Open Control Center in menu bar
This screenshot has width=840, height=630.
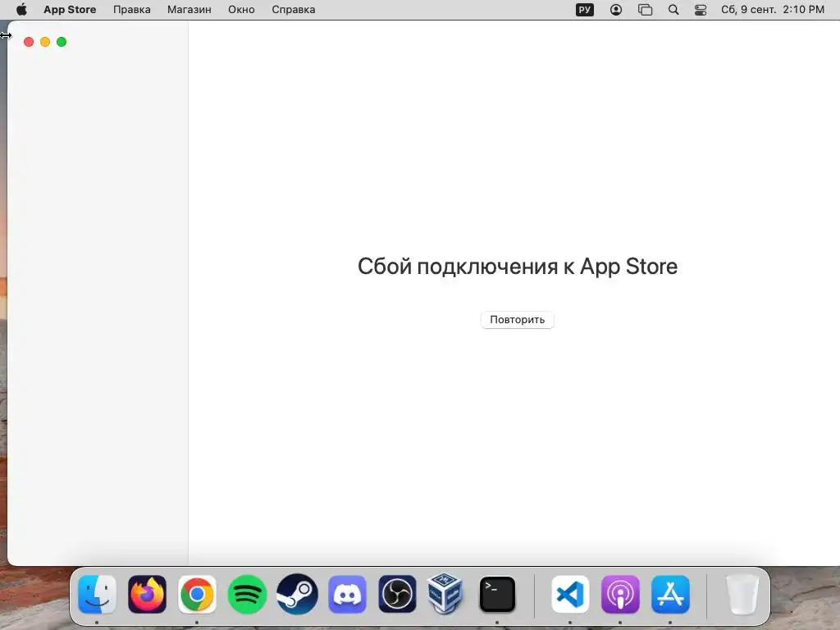[701, 10]
